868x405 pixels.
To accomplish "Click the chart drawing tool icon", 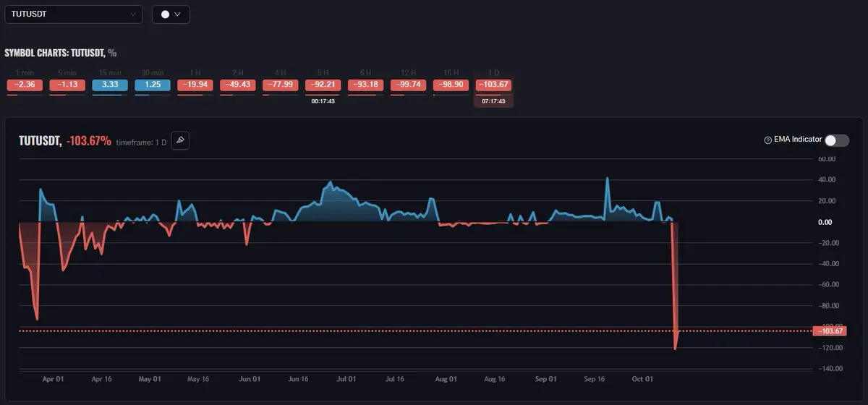I will 181,140.
